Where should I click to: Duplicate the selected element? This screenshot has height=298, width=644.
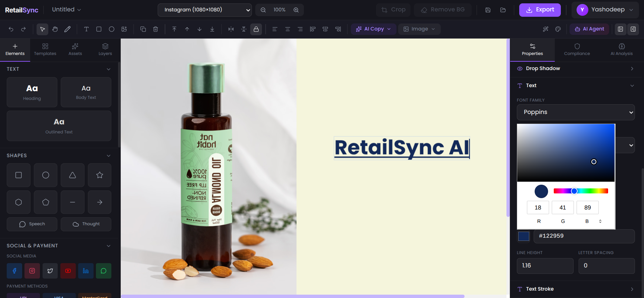143,29
